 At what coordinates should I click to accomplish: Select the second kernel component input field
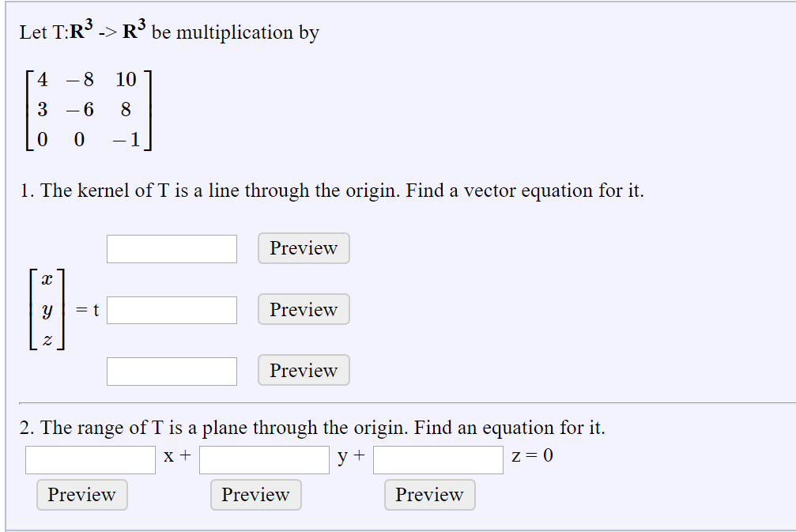[172, 309]
